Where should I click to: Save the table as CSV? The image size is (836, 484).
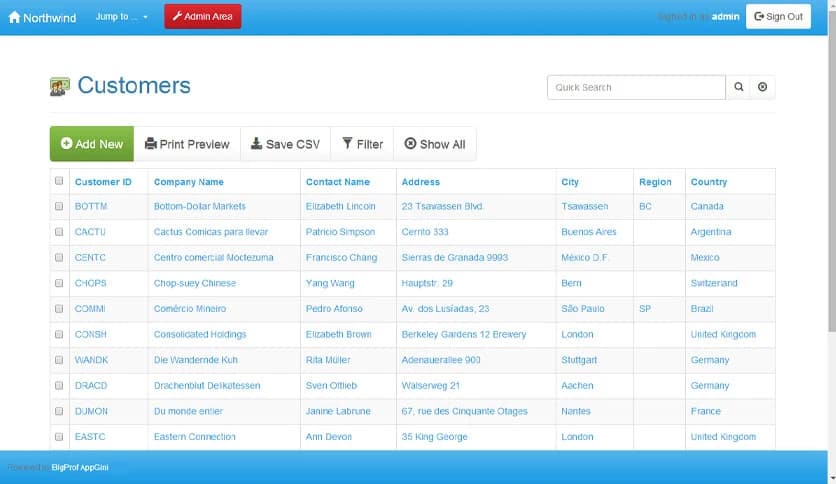point(285,144)
